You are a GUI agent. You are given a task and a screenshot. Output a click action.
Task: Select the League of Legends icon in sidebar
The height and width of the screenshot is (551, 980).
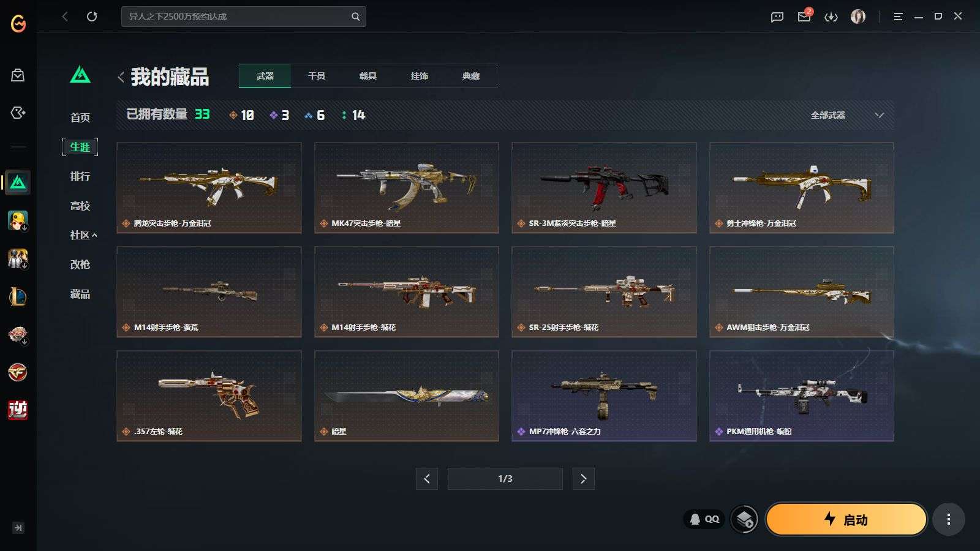point(18,297)
